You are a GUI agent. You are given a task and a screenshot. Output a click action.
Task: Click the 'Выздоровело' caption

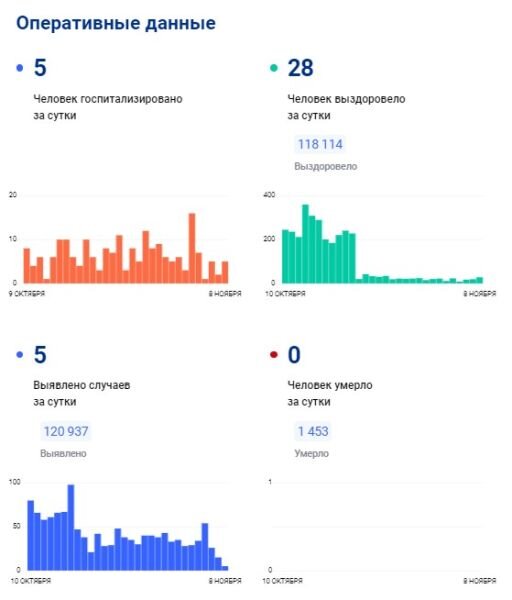click(326, 166)
